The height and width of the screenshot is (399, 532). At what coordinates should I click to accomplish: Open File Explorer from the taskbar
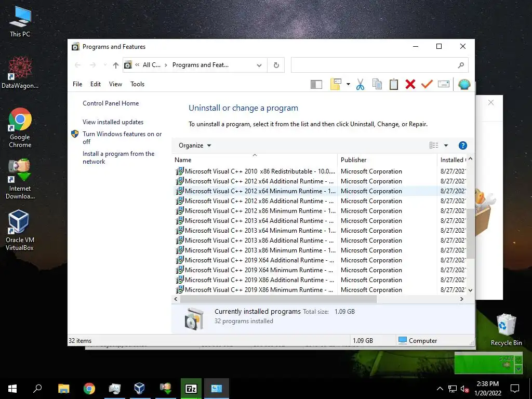[x=63, y=389]
